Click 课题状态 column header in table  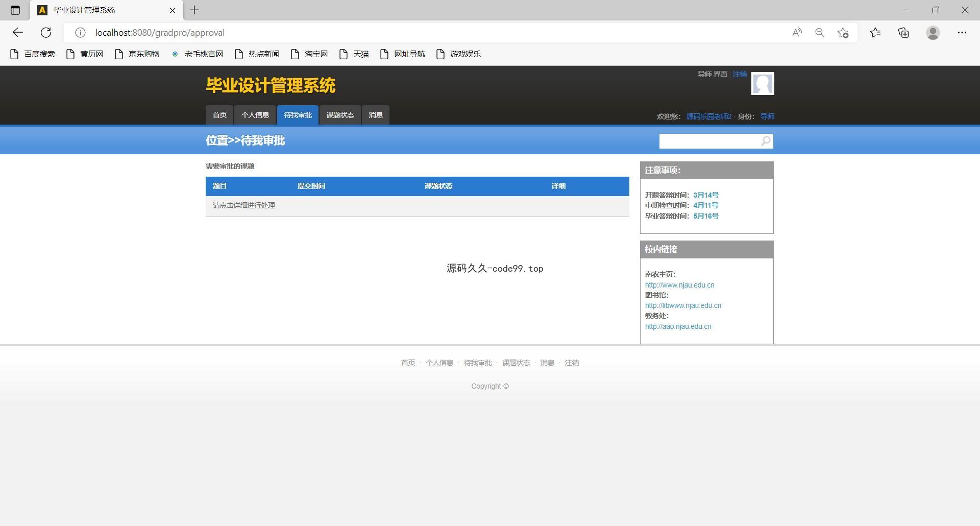(x=438, y=186)
